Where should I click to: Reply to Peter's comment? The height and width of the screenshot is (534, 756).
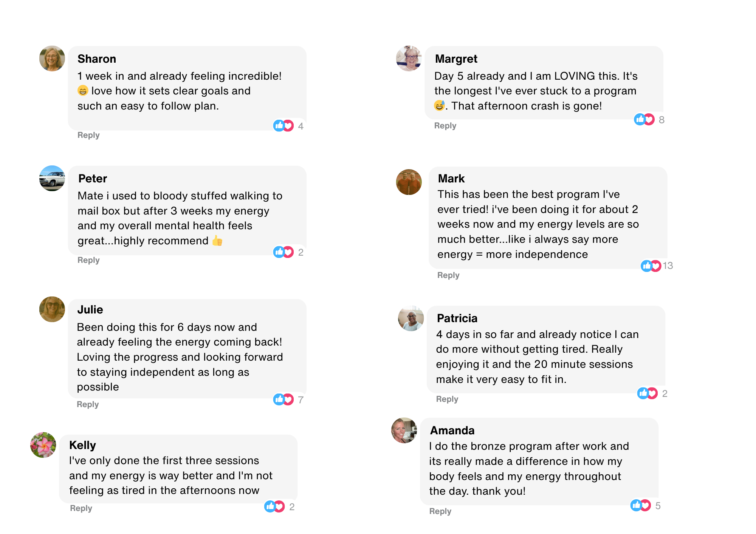tap(88, 260)
